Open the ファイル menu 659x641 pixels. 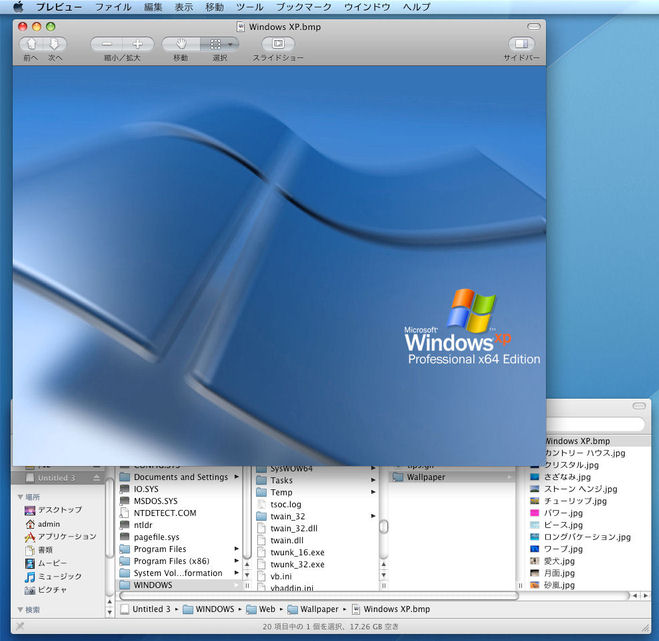tap(113, 7)
